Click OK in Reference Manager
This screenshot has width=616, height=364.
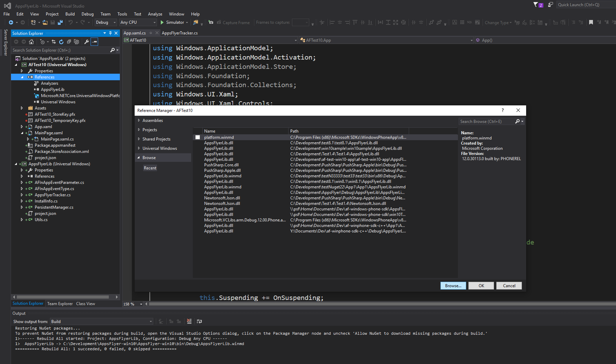[481, 285]
